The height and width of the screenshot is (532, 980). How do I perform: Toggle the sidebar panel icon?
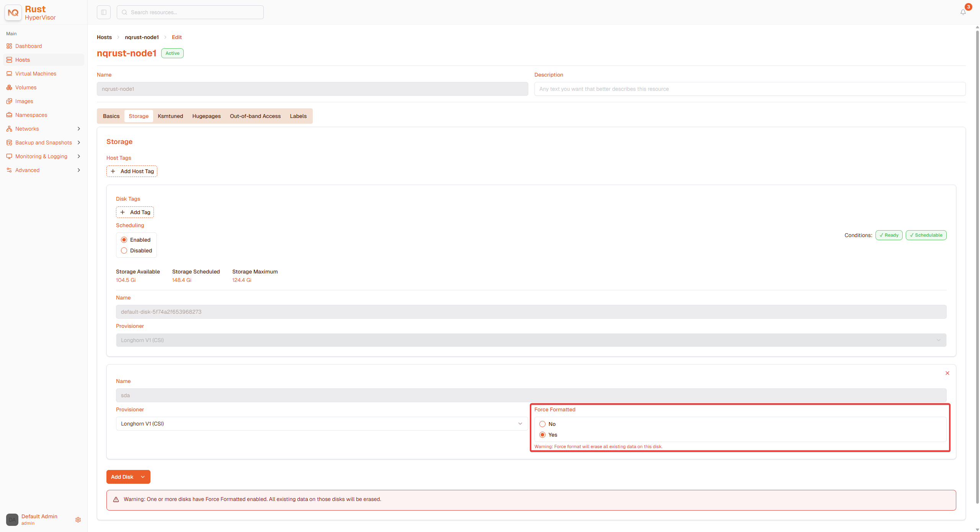pyautogui.click(x=104, y=12)
